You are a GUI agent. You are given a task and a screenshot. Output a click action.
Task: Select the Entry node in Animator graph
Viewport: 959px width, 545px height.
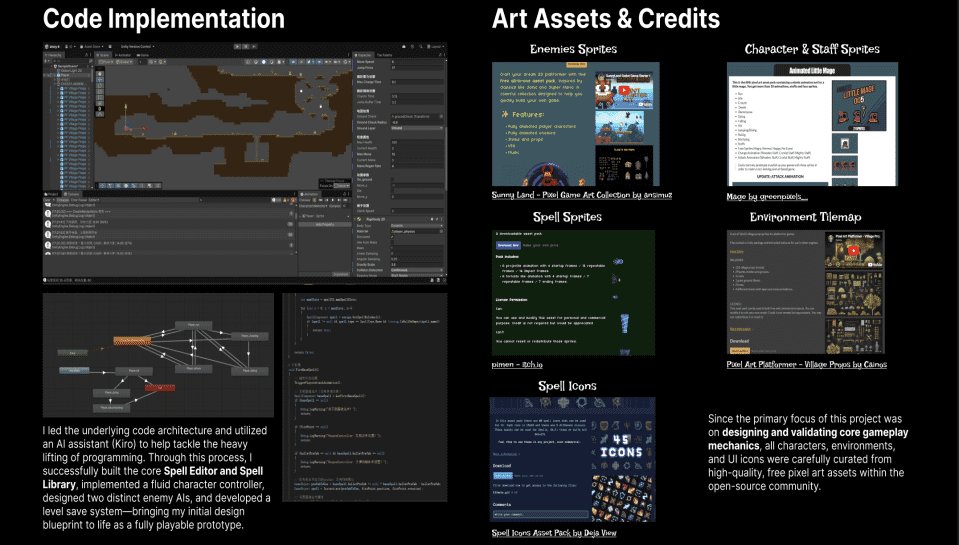(x=72, y=353)
